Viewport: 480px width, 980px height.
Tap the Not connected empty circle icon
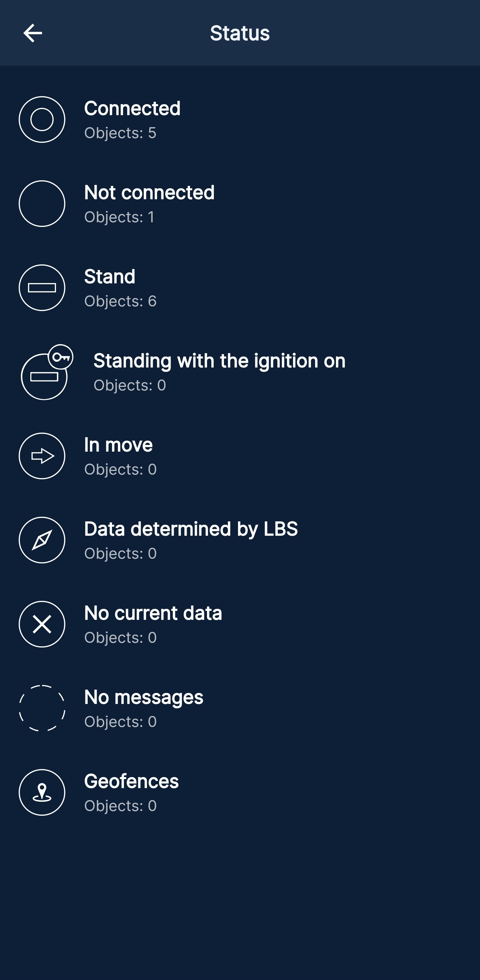[42, 204]
